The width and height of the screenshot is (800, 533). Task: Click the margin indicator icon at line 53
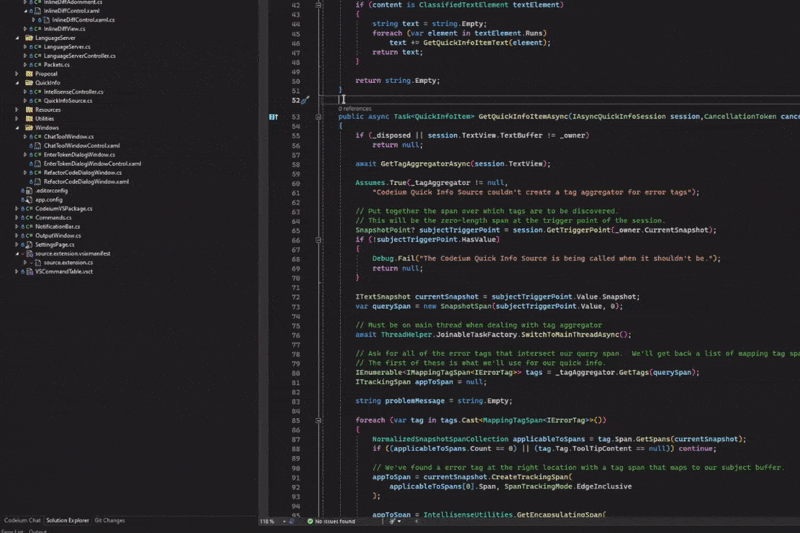[x=273, y=117]
